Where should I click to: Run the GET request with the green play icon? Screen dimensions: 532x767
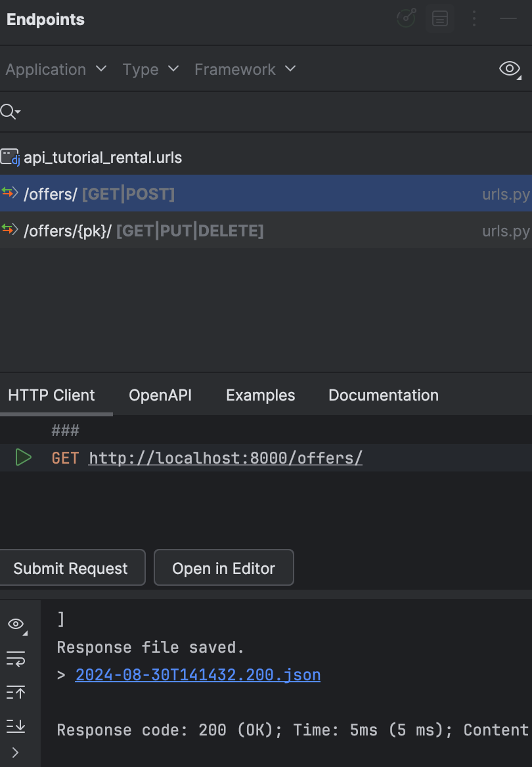click(24, 457)
